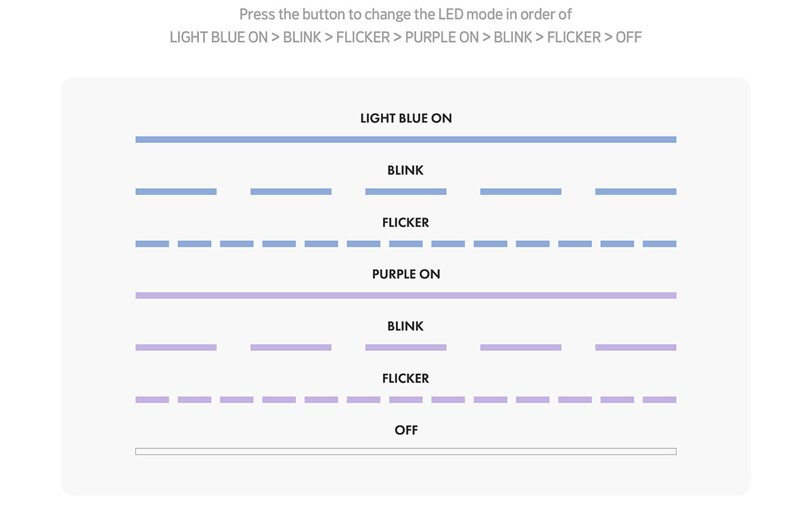This screenshot has height=508, width=812.
Task: Click the BLINK label under light blue
Action: (406, 171)
